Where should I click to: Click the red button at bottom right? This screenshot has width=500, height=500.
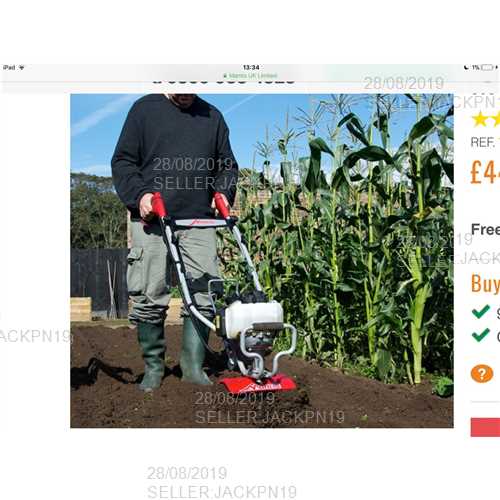(485, 427)
